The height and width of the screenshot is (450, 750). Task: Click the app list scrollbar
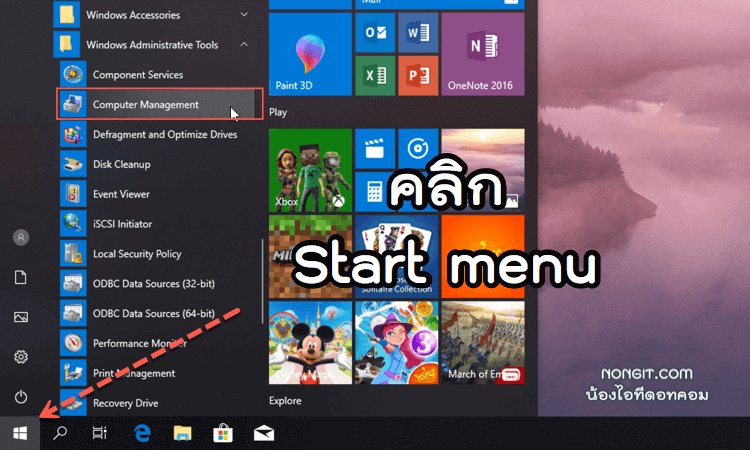click(x=263, y=281)
